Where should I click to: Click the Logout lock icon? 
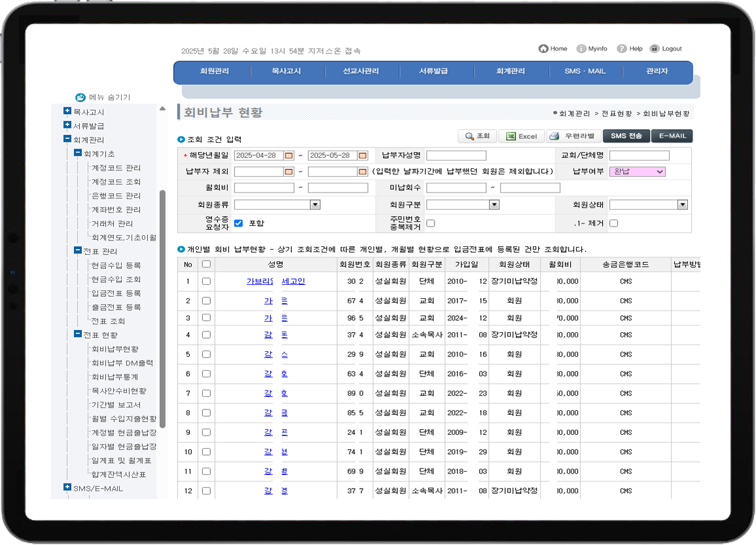pyautogui.click(x=655, y=48)
